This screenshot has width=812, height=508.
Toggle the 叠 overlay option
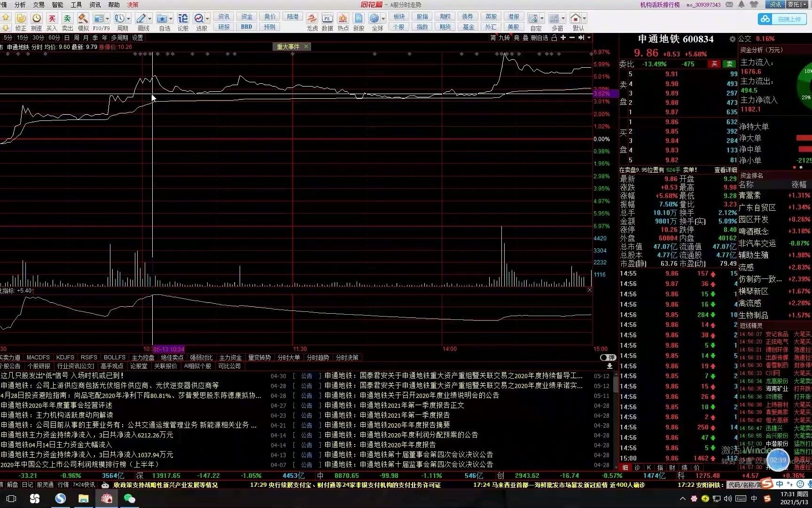point(525,38)
